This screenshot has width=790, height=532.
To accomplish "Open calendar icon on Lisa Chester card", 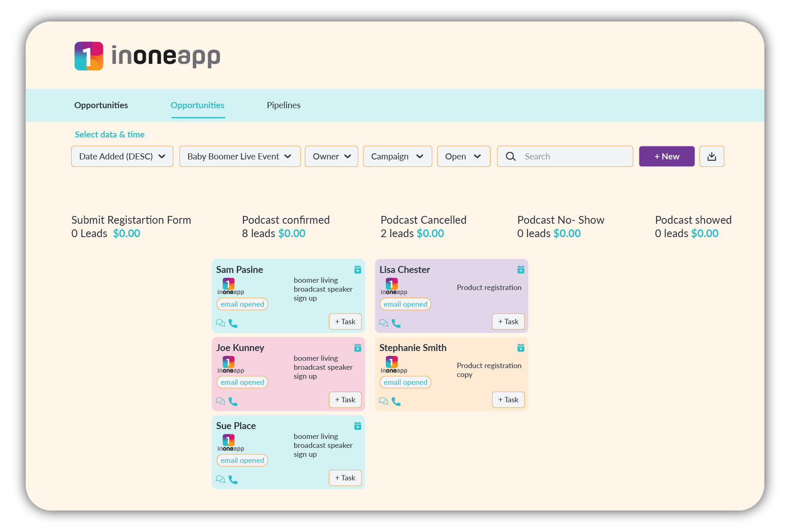I will [521, 270].
